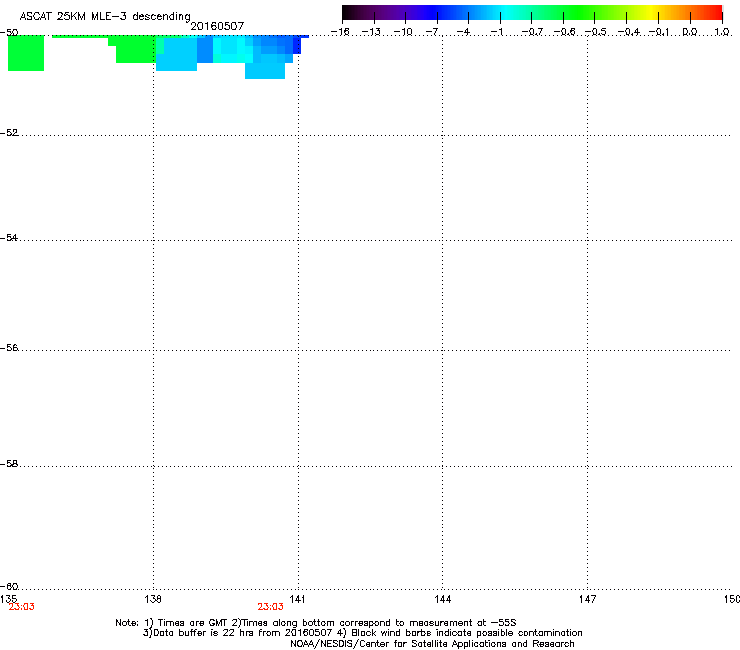Image resolution: width=740 pixels, height=650 pixels.
Task: Click the note line about Data buffer 22 hrs
Action: [362, 633]
